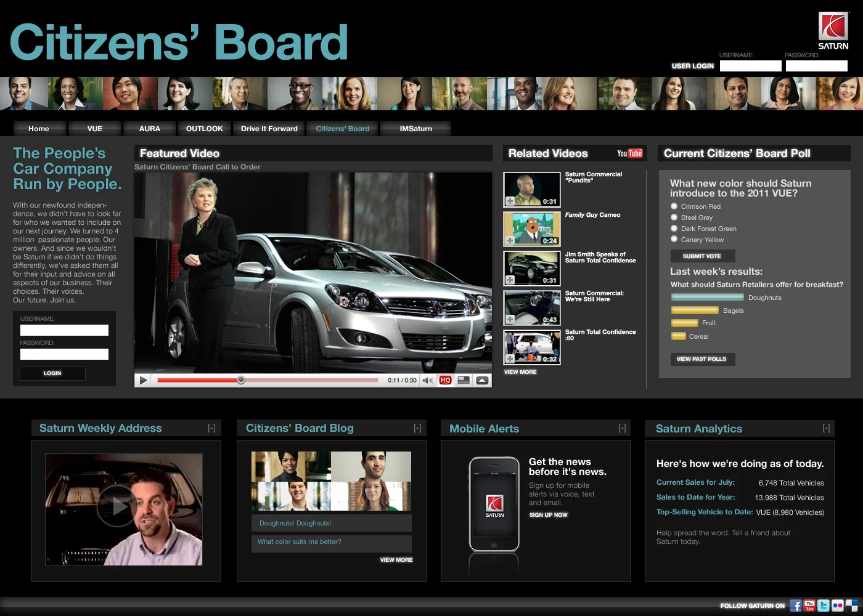Open the Family Guy Cameo video thumbnail

pos(532,229)
